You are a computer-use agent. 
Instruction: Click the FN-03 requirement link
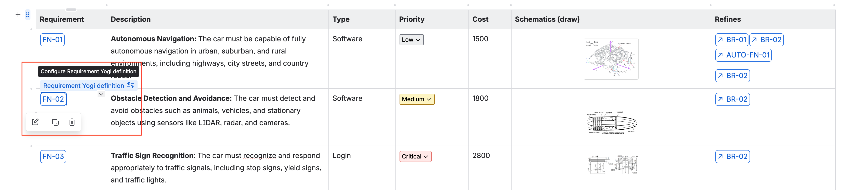53,156
